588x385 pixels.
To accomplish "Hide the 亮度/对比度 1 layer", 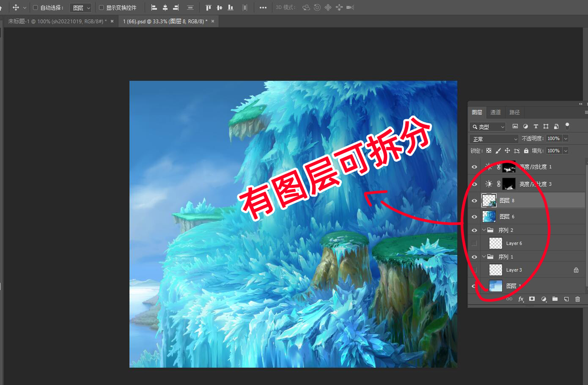I will (x=474, y=167).
